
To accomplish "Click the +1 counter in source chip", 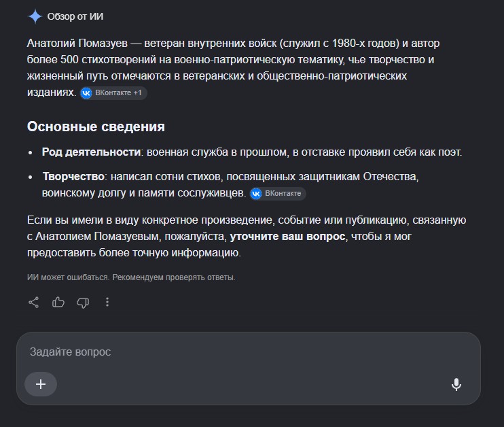I will pyautogui.click(x=138, y=93).
